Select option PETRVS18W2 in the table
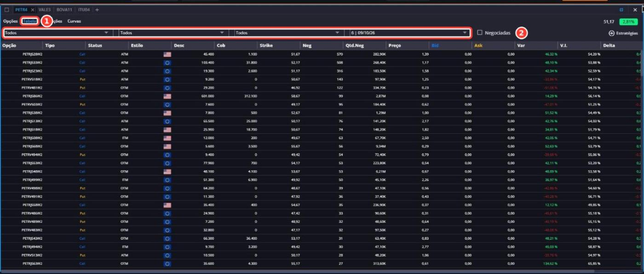This screenshot has width=644, height=274. [32, 79]
